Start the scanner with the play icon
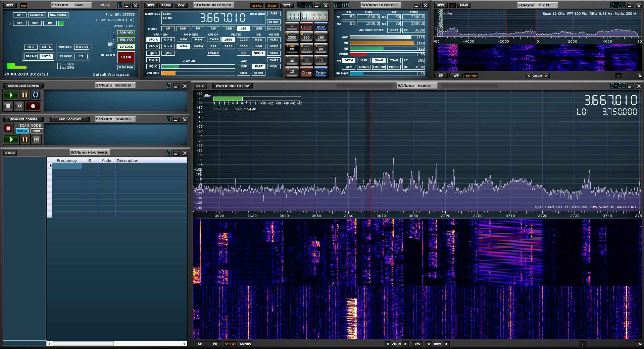The image size is (644, 349). 11,139
